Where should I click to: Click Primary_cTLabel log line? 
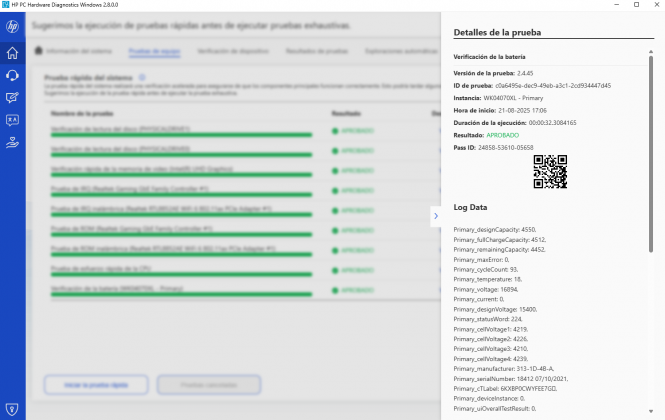tap(506, 389)
